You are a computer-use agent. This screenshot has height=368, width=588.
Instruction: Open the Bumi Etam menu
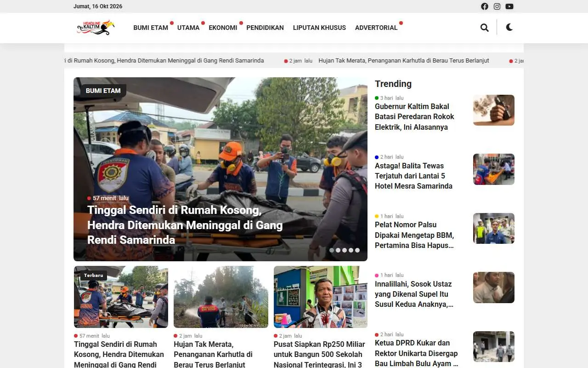point(151,28)
